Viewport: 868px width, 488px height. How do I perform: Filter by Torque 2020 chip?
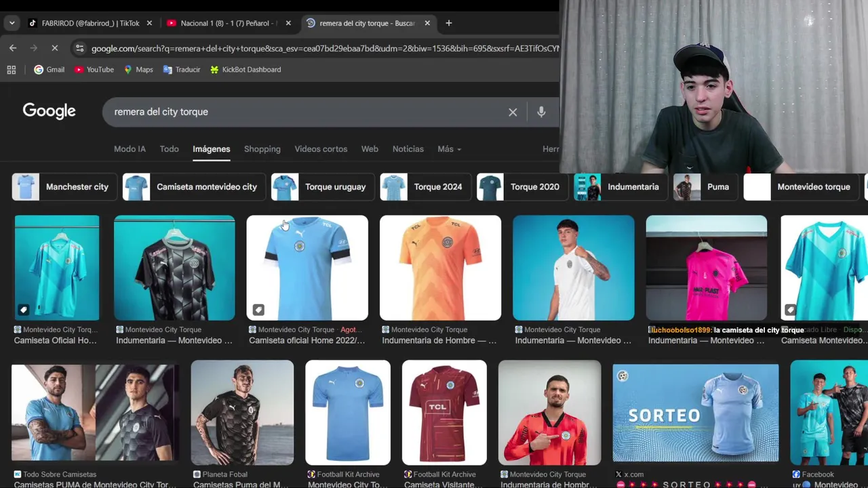pos(521,187)
